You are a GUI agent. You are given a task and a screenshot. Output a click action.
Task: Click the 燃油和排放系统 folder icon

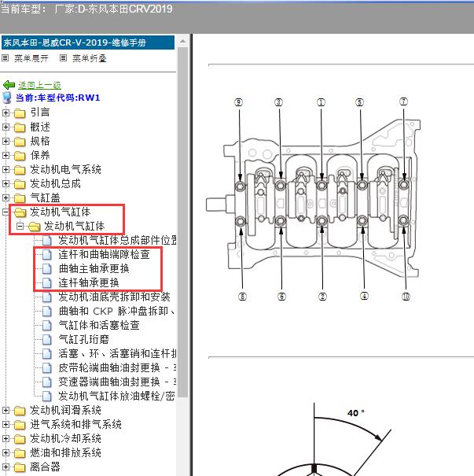20,453
